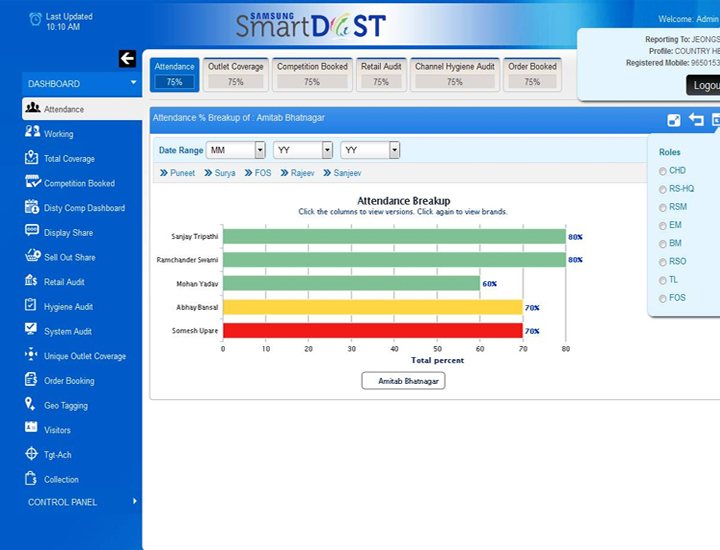Viewport: 720px width, 550px height.
Task: Open the MM month dropdown
Action: click(236, 150)
